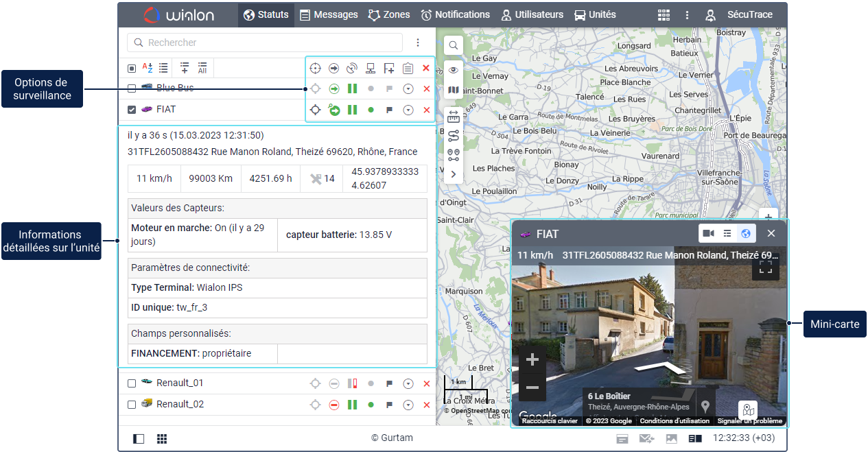
Task: Toggle the map visibility eye icon
Action: click(x=454, y=70)
